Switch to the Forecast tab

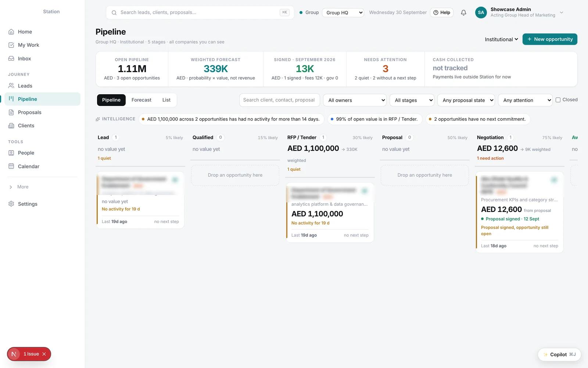(x=141, y=100)
